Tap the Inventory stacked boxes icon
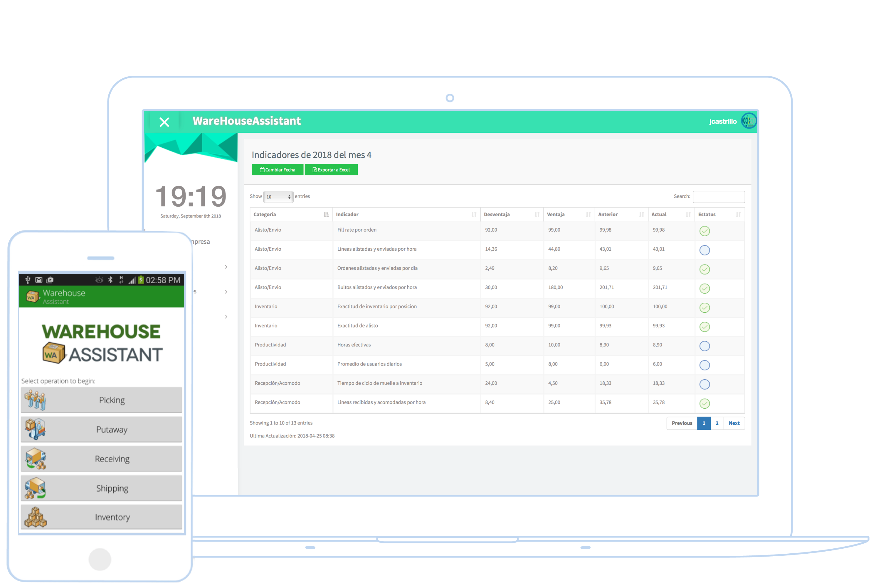Viewport: 881px width, 588px height. click(35, 517)
